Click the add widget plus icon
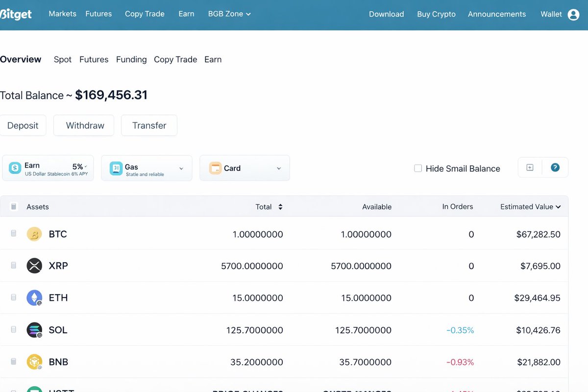 click(x=530, y=168)
